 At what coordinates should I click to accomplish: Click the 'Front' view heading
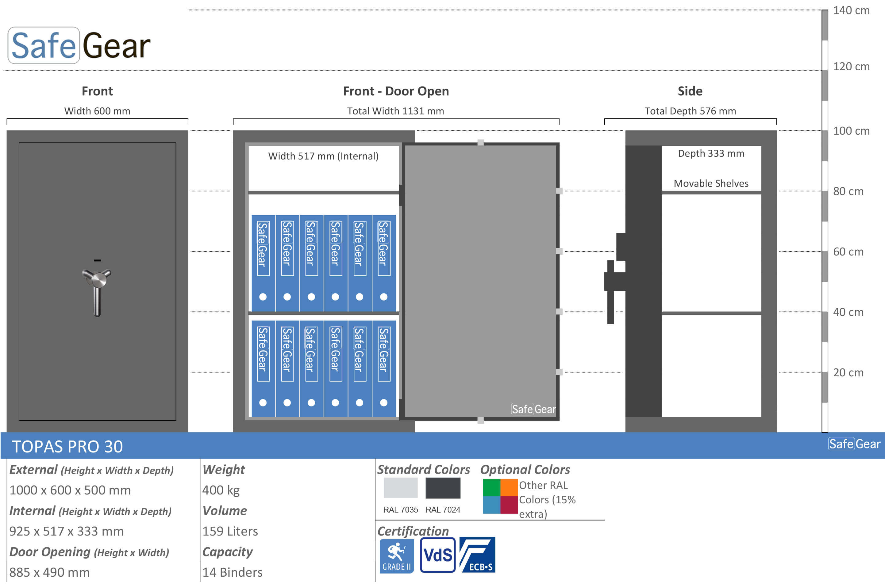click(x=97, y=91)
